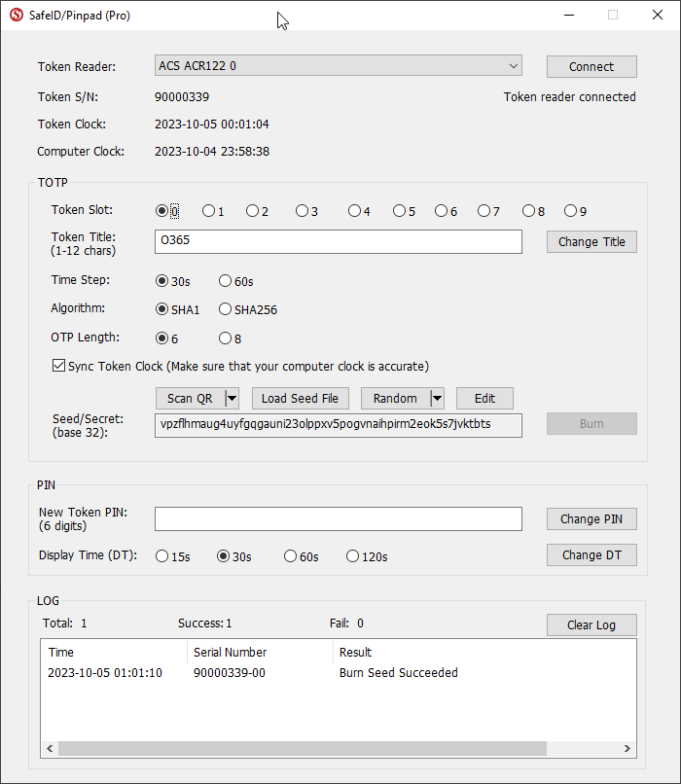Select 120s display time
681x784 pixels.
(x=352, y=556)
